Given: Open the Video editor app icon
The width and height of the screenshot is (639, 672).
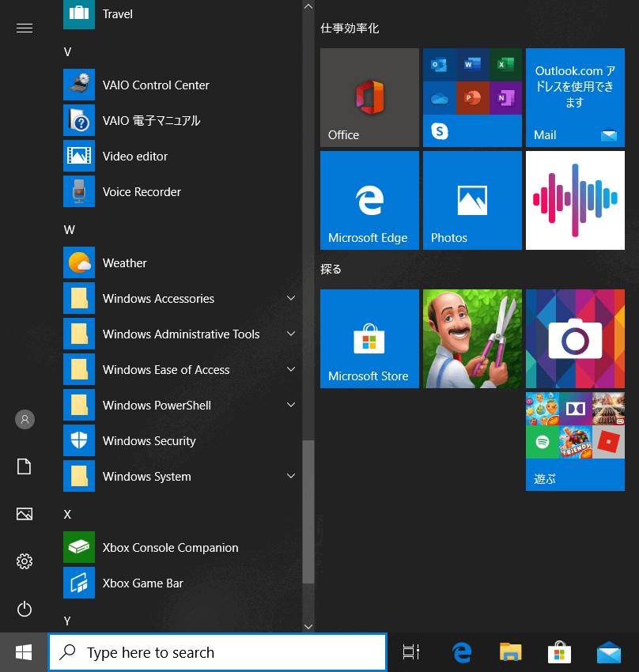Looking at the screenshot, I should [x=79, y=156].
